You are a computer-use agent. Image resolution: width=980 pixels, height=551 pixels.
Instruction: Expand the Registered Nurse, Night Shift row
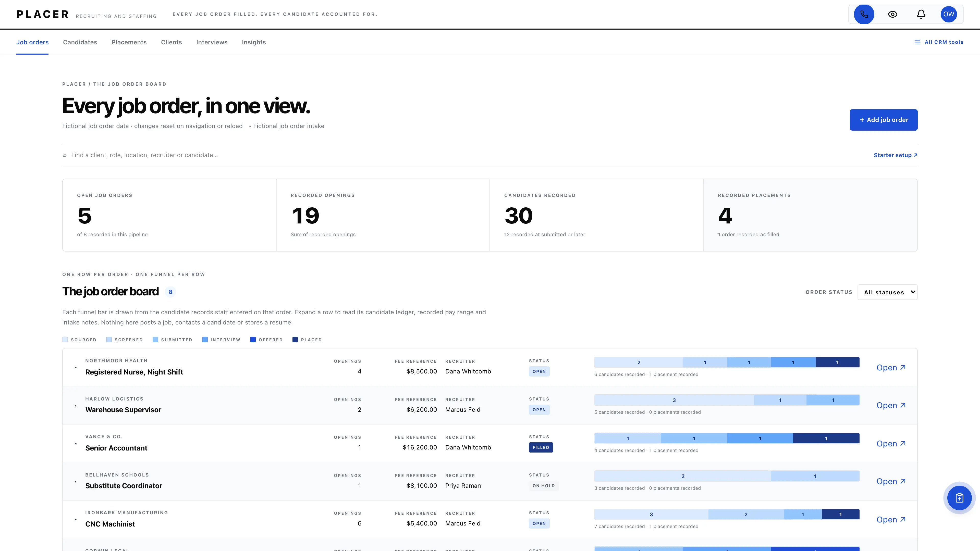click(76, 367)
